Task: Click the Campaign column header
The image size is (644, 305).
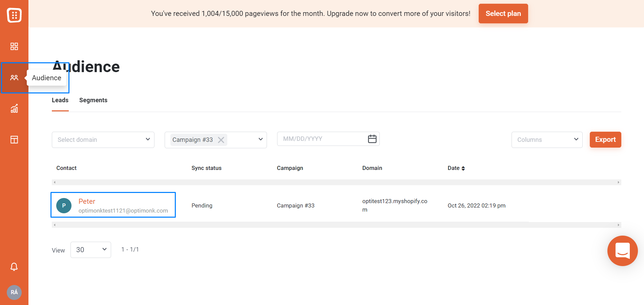Action: tap(290, 168)
